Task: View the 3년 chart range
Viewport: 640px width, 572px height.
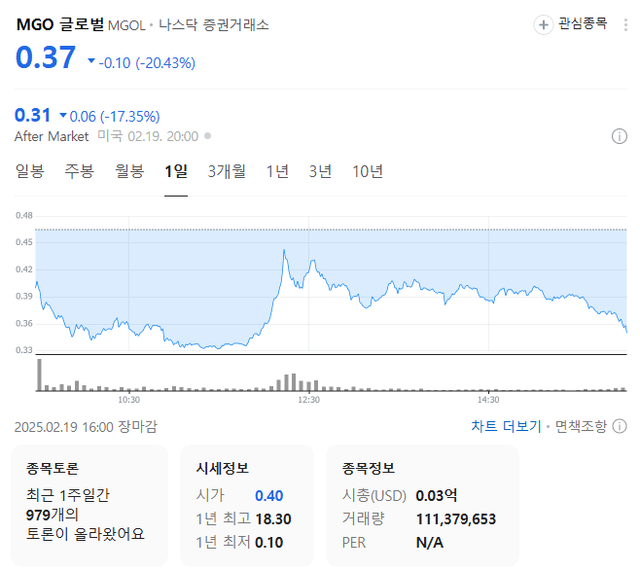Action: click(320, 171)
